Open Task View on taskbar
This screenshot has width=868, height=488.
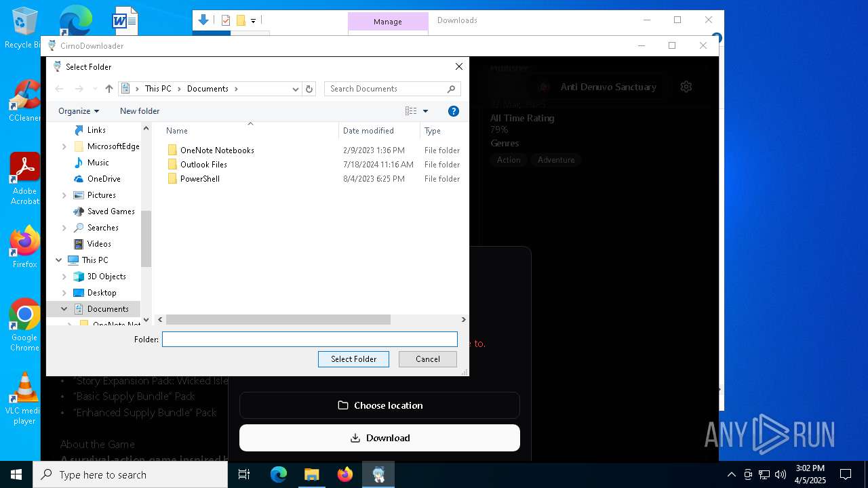pos(245,474)
